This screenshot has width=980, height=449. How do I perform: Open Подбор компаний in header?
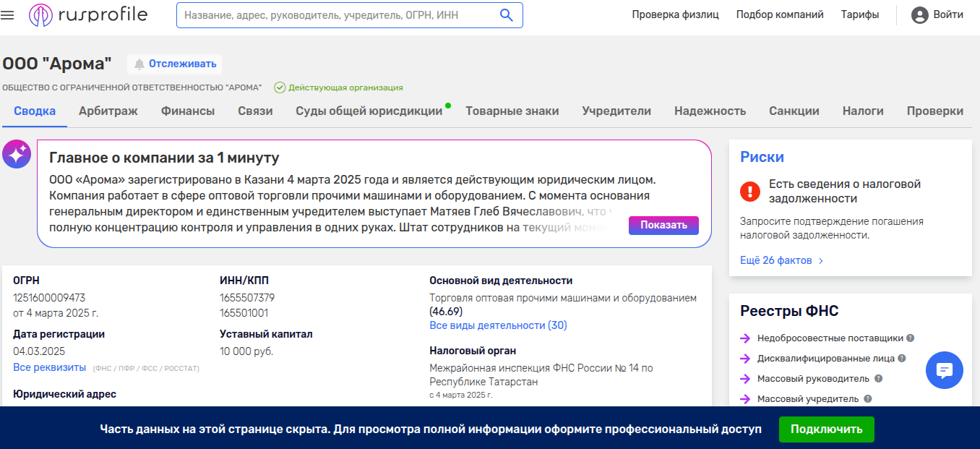click(780, 14)
